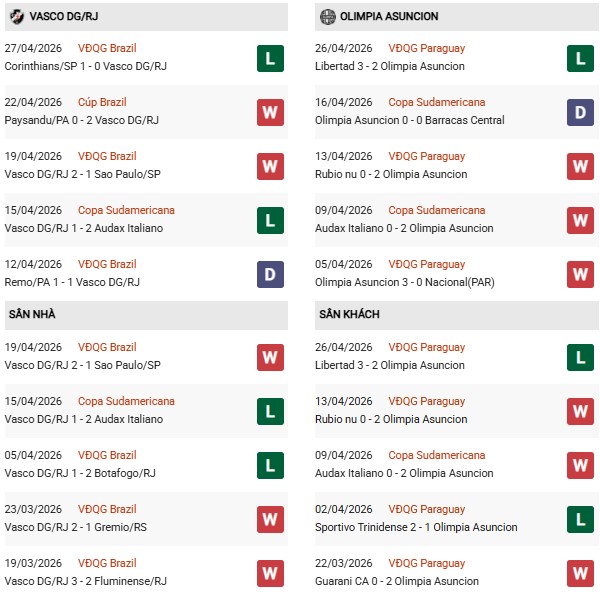600x596 pixels.
Task: Click the D badge for Barracas Central match
Action: (579, 111)
